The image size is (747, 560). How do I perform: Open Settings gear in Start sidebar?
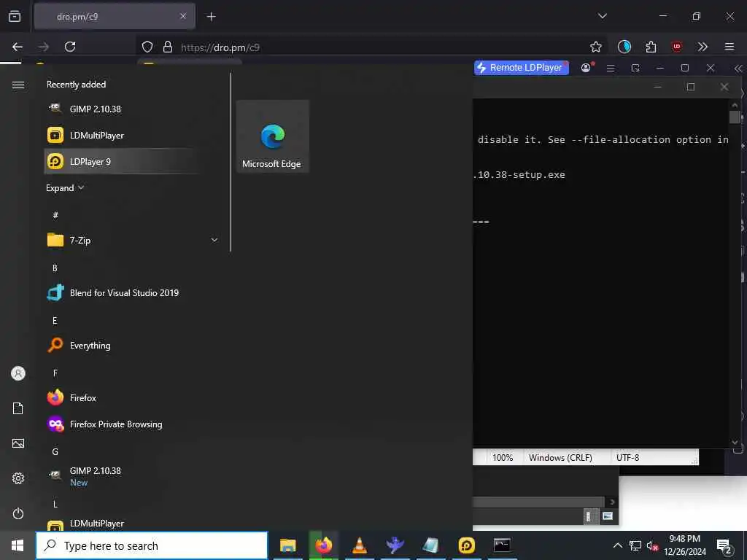click(x=18, y=478)
